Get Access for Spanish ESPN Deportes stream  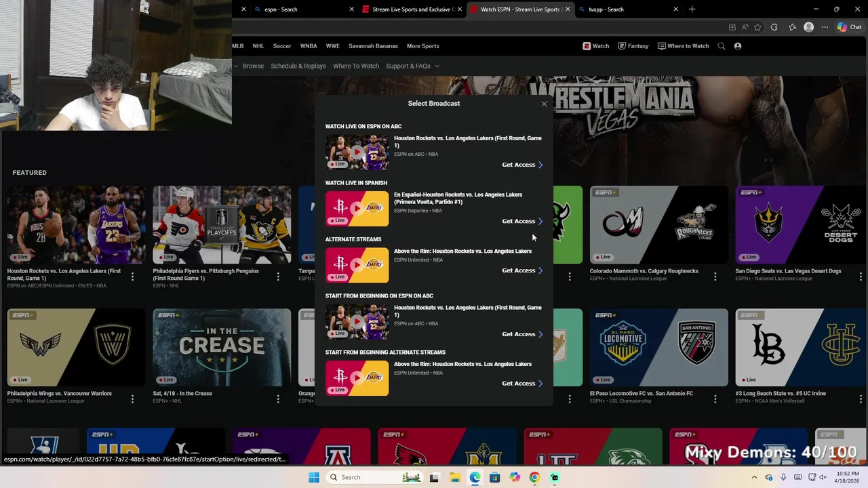pyautogui.click(x=522, y=221)
